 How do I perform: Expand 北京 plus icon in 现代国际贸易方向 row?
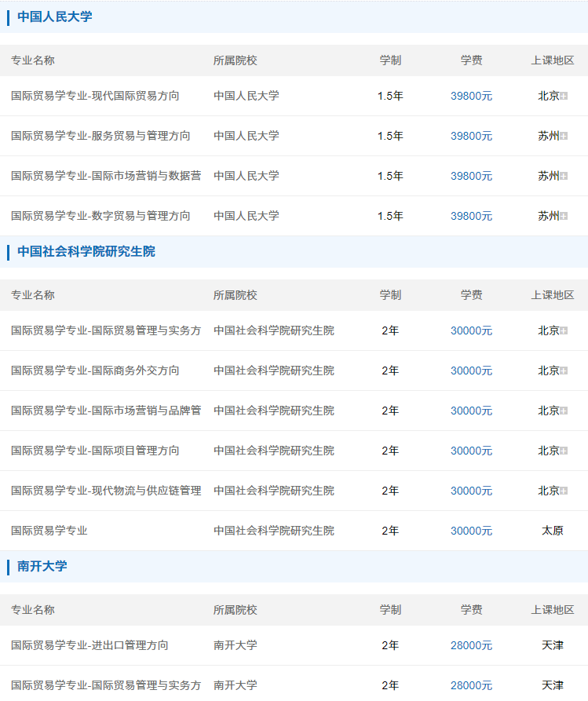[564, 96]
